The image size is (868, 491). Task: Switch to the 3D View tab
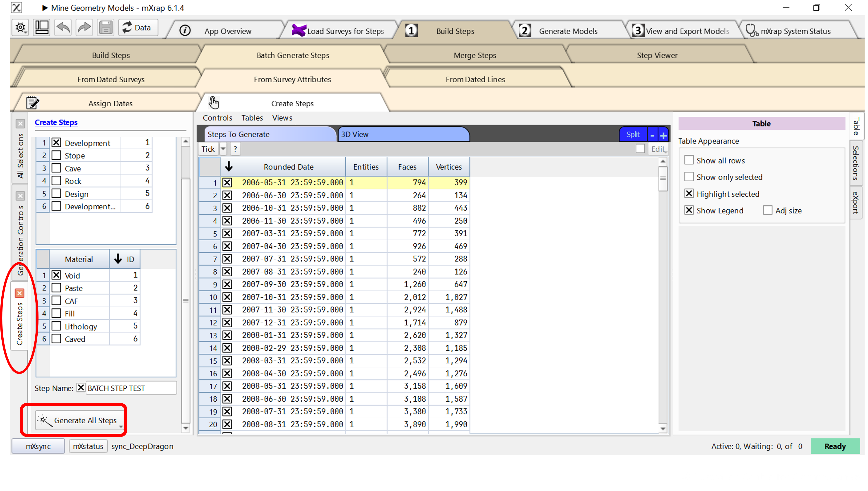(x=403, y=134)
